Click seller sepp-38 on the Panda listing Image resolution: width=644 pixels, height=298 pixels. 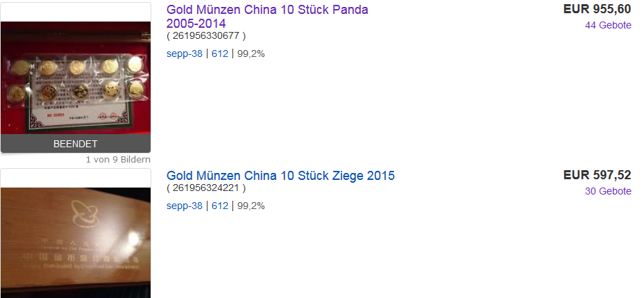point(185,53)
